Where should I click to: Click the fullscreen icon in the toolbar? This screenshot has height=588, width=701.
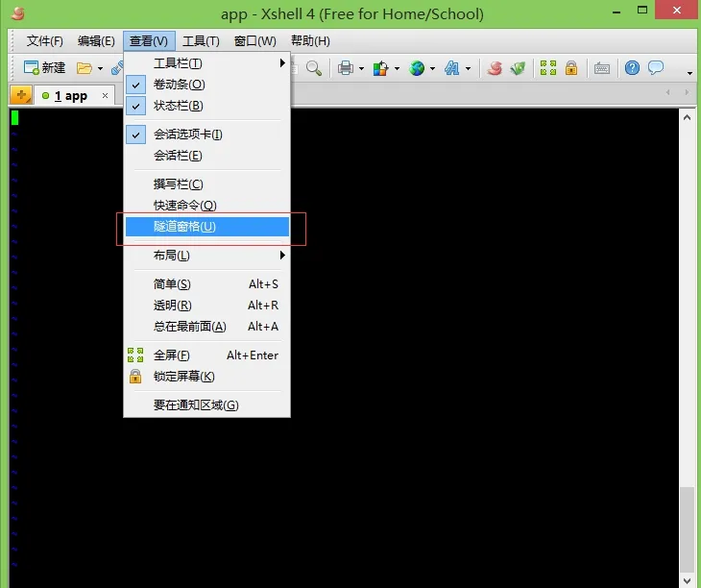(x=548, y=68)
